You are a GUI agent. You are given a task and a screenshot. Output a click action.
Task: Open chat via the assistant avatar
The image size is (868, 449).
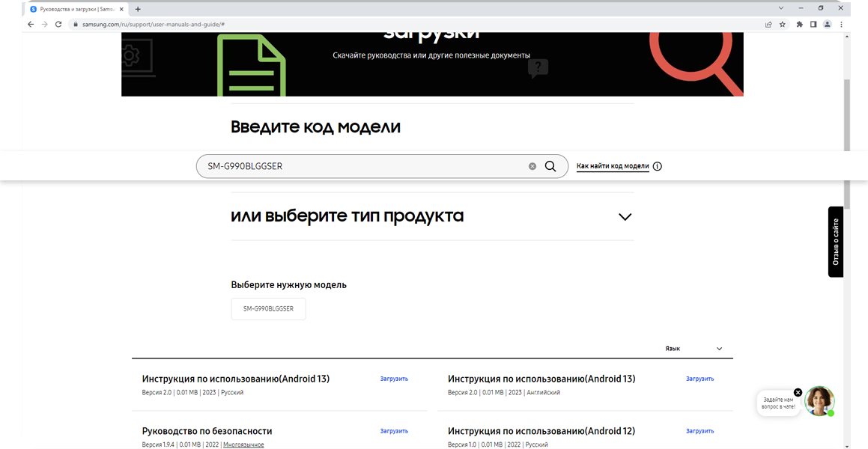point(819,401)
